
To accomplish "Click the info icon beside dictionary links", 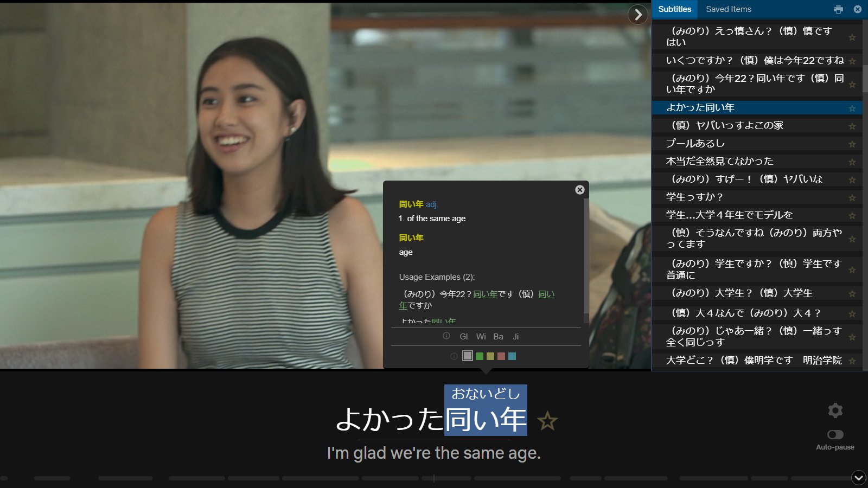I will click(x=446, y=336).
